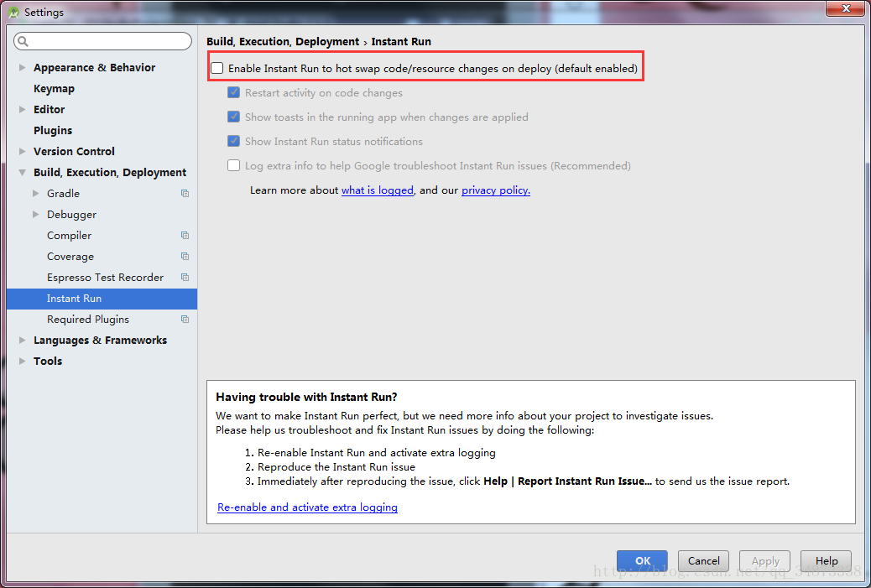Screen dimensions: 871x588
Task: Open Compiler settings page
Action: [69, 236]
